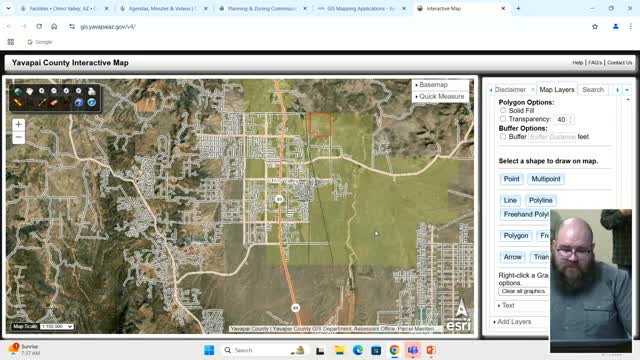Enable the Solid Fill checkbox
Image resolution: width=640 pixels, height=360 pixels.
click(x=503, y=110)
